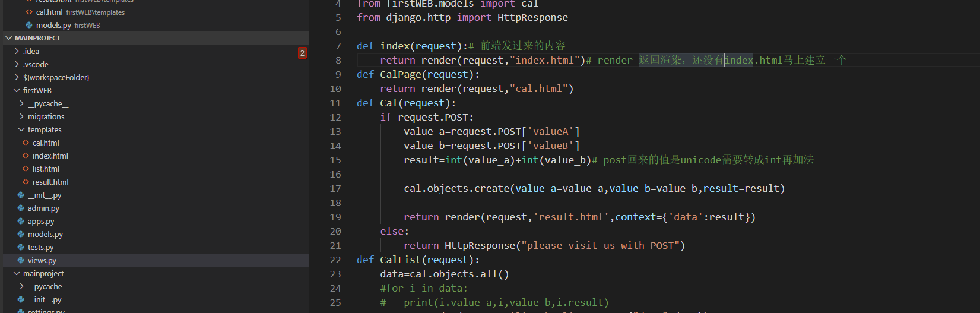Screen dimensions: 980x313
Task: Click the HTML file icon beside list.html
Action: point(26,169)
